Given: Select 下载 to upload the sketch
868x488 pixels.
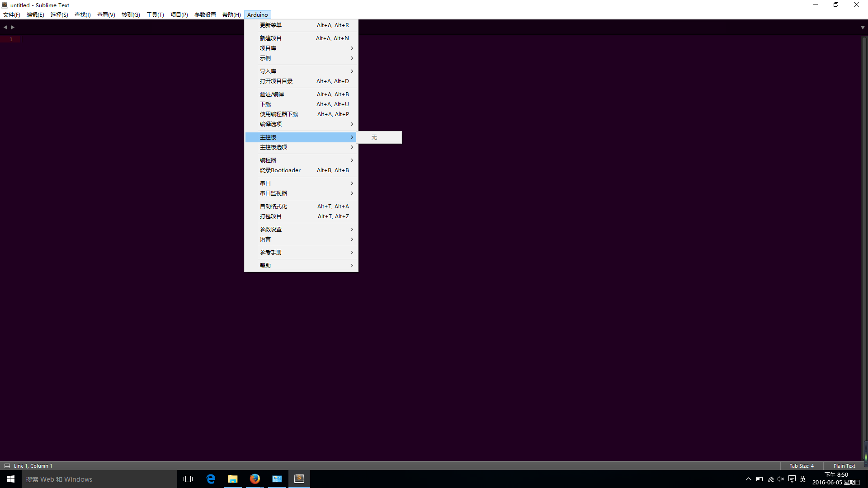Looking at the screenshot, I should [x=302, y=104].
